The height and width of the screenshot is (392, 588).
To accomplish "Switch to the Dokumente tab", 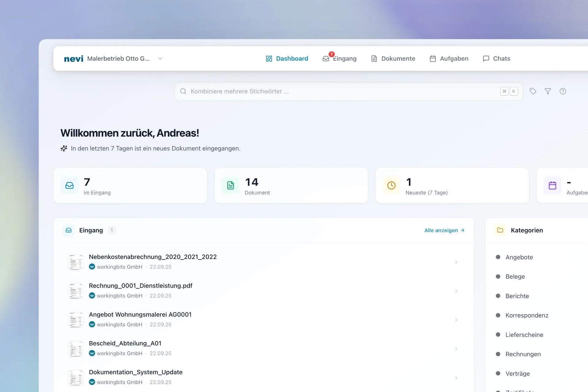I will pyautogui.click(x=393, y=58).
